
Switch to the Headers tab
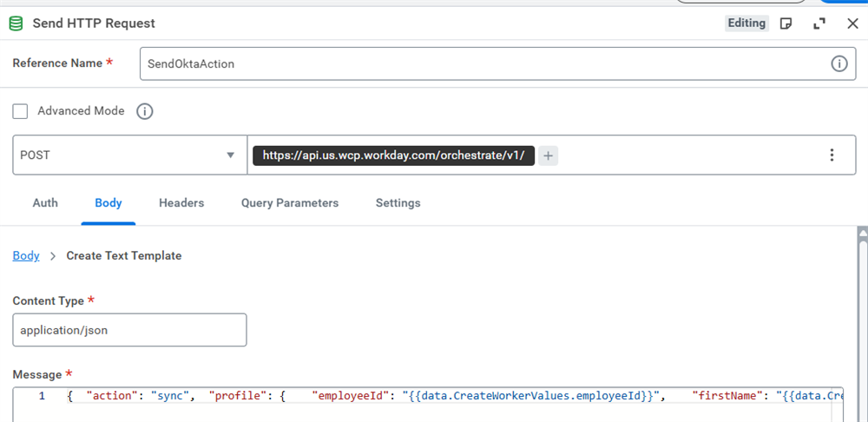tap(181, 202)
